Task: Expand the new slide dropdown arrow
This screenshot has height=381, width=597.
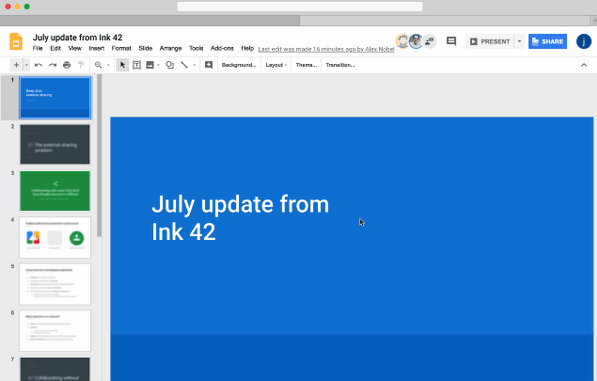Action: (x=26, y=65)
